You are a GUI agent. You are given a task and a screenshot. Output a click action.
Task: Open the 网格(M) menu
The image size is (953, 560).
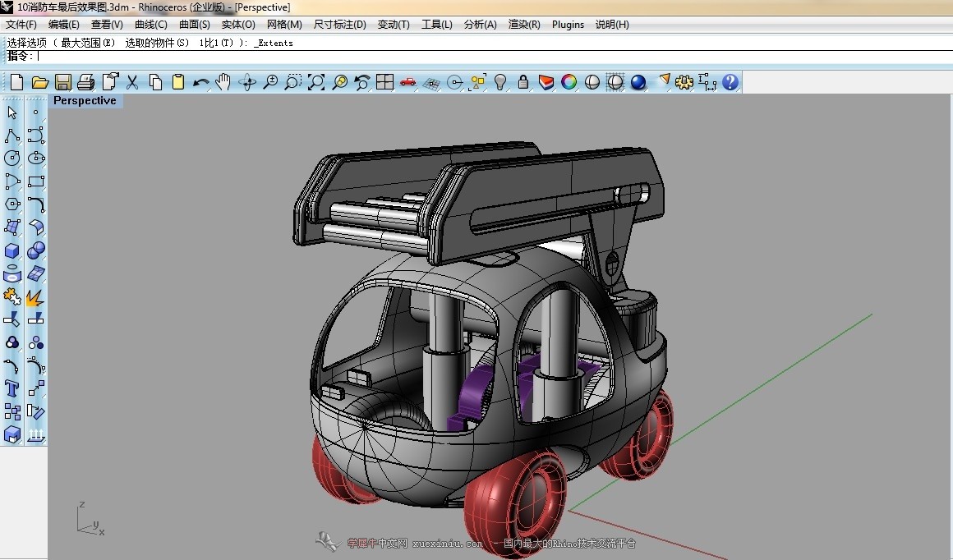click(x=284, y=25)
